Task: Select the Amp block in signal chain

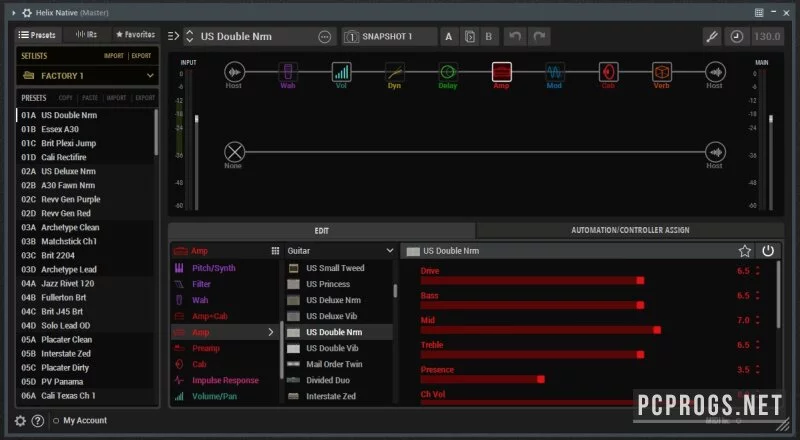Action: pyautogui.click(x=502, y=72)
